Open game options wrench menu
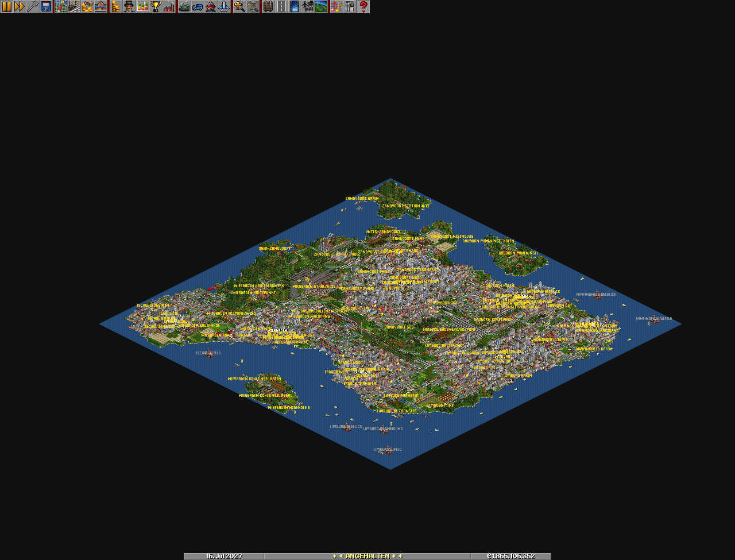The width and height of the screenshot is (735, 560). pos(33,7)
